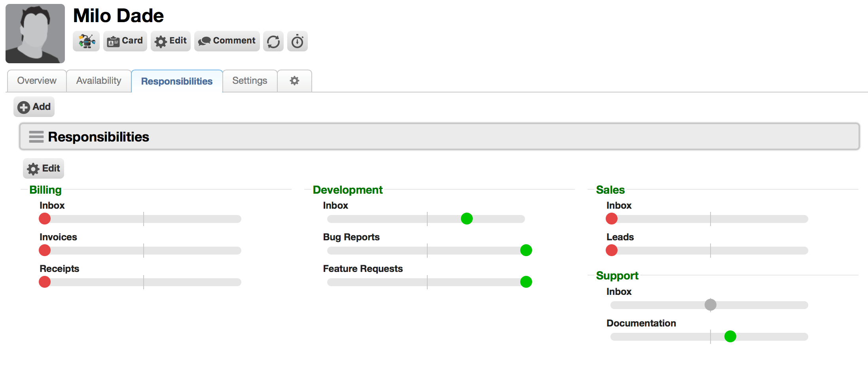868x366 pixels.
Task: Switch to the Overview tab
Action: point(37,81)
